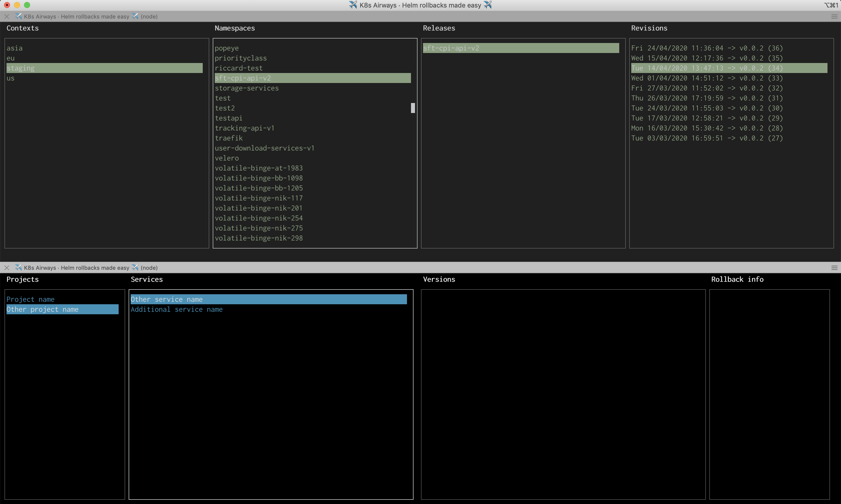Image resolution: width=841 pixels, height=504 pixels.
Task: Choose revision 27 from 03/03/2020
Action: click(707, 138)
